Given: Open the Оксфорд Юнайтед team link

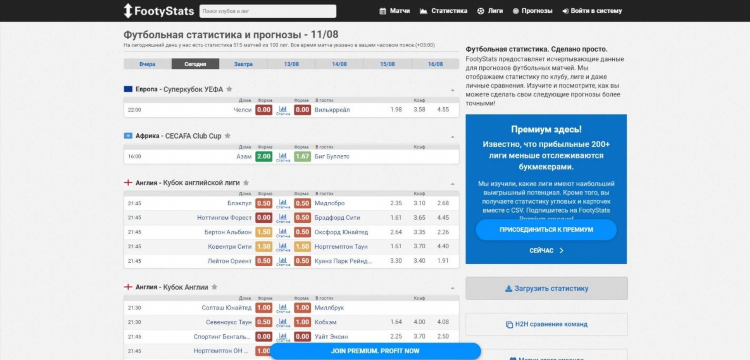Looking at the screenshot, I should click(342, 232).
